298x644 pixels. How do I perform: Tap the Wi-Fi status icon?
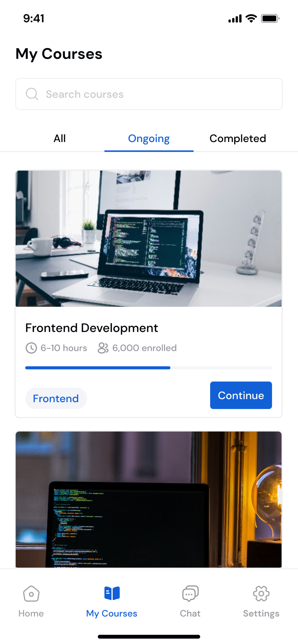251,18
